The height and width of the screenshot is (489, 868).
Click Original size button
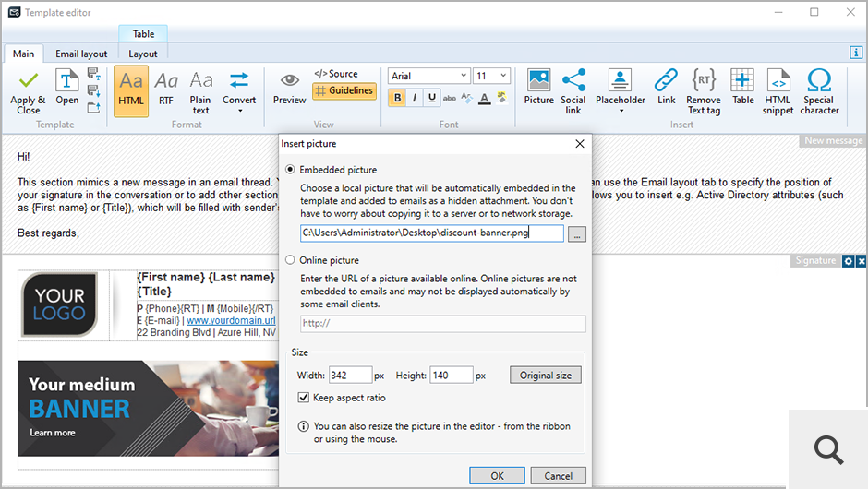(x=545, y=375)
